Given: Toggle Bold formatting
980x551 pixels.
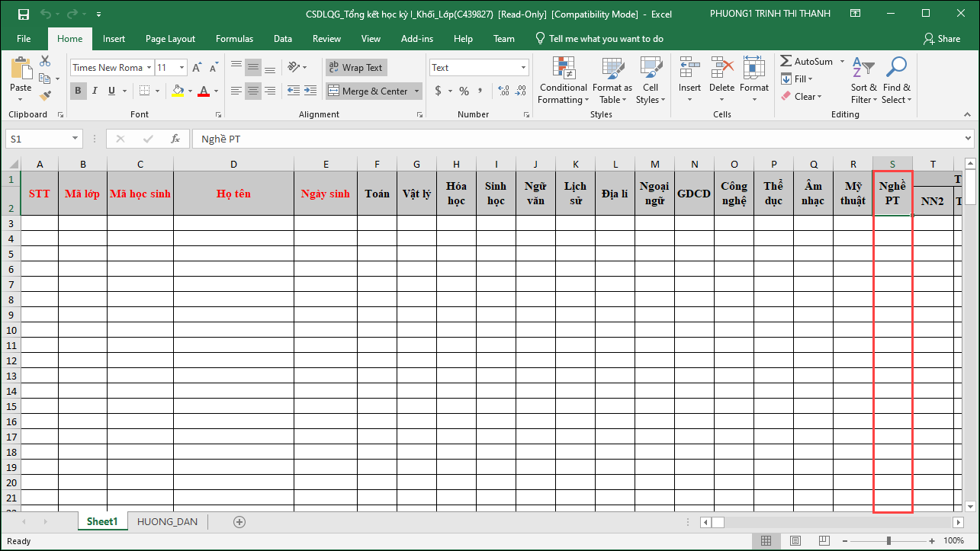Looking at the screenshot, I should (x=78, y=91).
